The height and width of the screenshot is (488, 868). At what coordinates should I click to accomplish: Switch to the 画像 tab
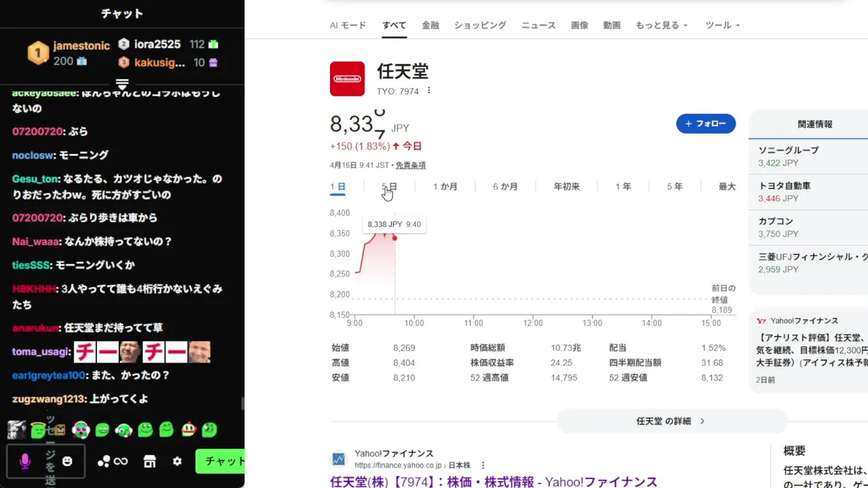pyautogui.click(x=580, y=25)
